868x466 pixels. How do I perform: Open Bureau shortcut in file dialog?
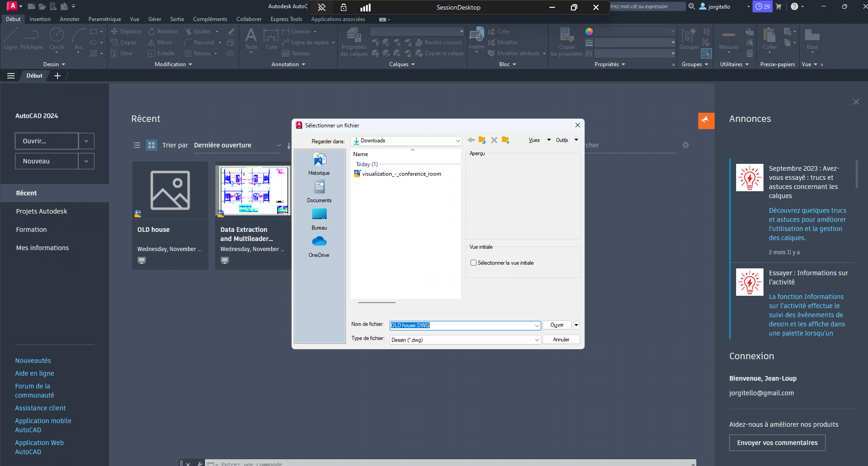click(319, 219)
